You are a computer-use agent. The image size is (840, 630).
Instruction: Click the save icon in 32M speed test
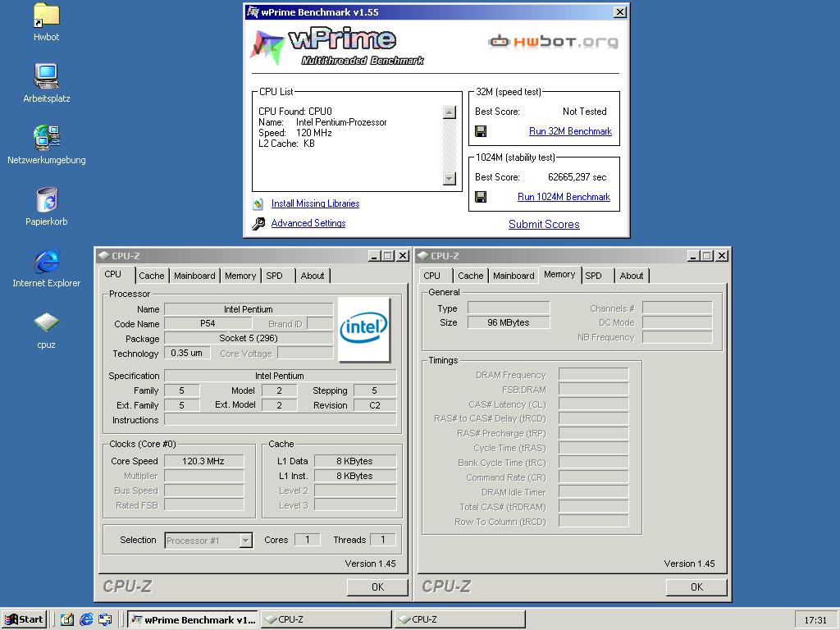point(481,131)
